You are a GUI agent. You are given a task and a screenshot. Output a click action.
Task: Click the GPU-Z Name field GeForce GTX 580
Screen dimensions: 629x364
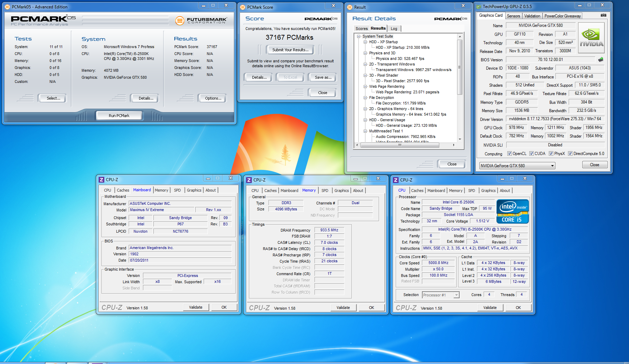tap(540, 25)
